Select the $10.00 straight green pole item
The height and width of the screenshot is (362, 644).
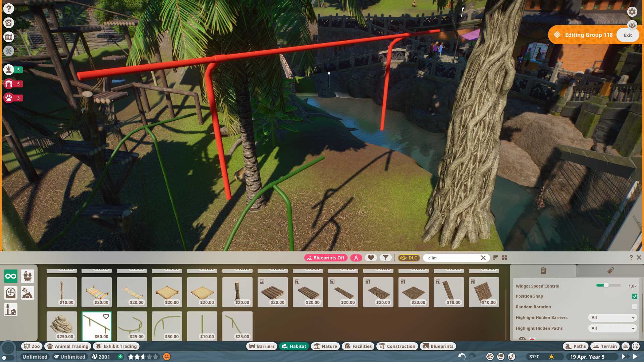[202, 326]
